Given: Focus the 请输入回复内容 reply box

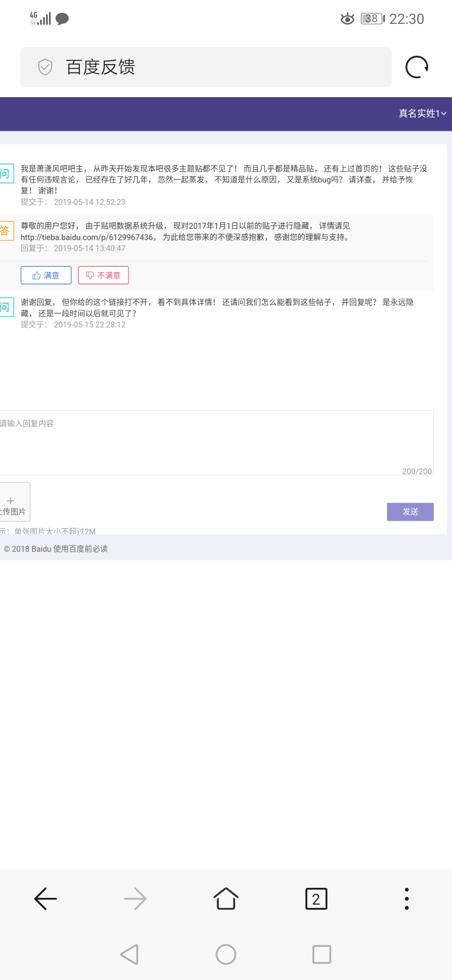Looking at the screenshot, I should 216,443.
